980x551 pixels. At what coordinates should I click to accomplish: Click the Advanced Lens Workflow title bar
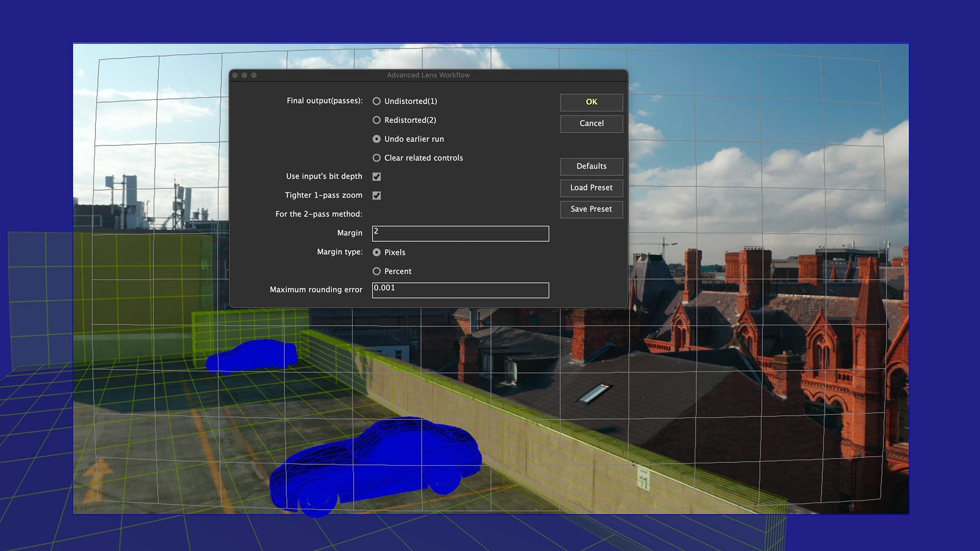pos(428,75)
